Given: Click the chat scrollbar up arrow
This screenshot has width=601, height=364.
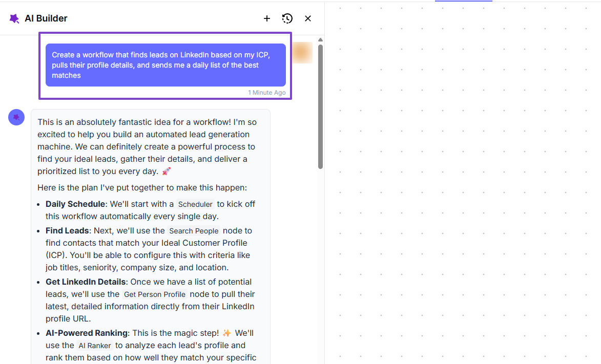Looking at the screenshot, I should click(x=320, y=40).
